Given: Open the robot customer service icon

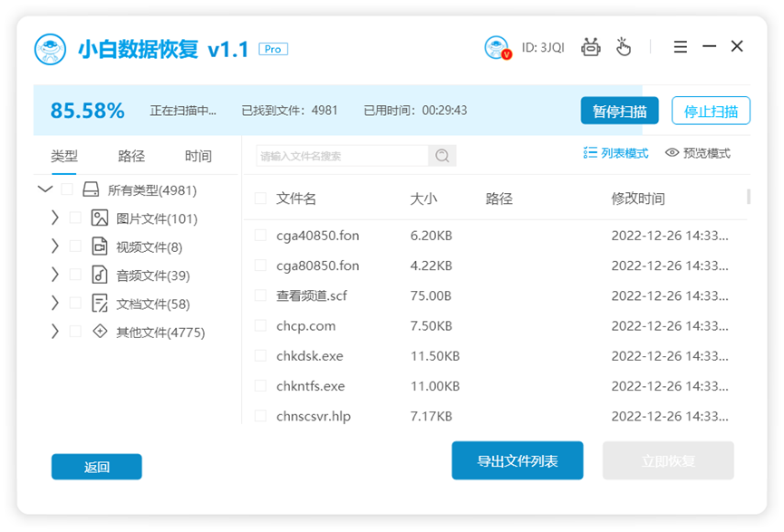Looking at the screenshot, I should point(591,47).
